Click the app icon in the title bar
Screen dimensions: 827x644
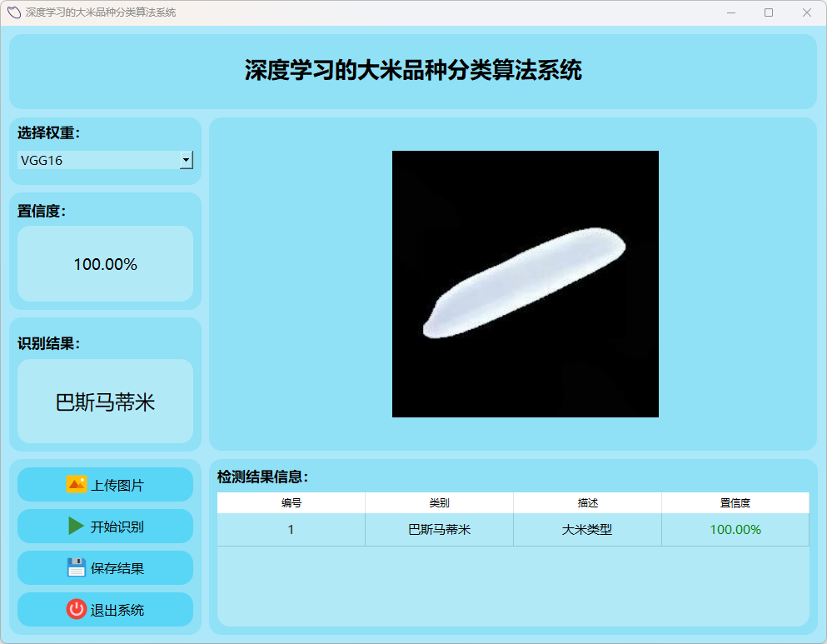click(x=14, y=12)
